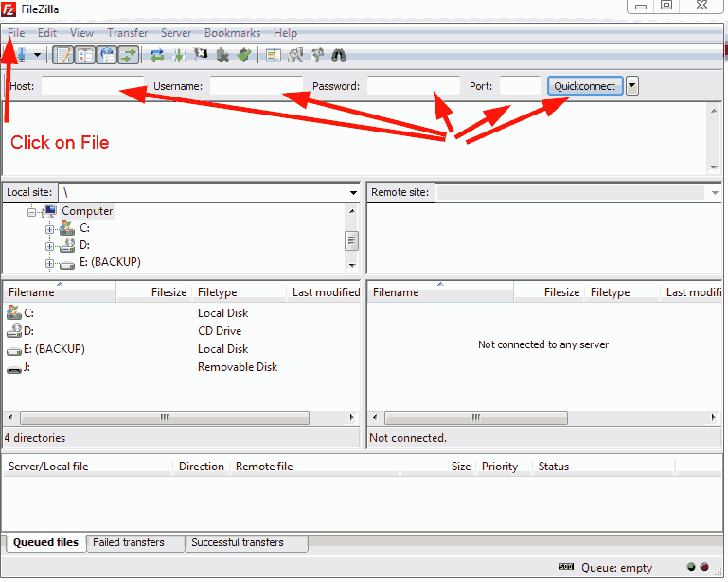Open the File menu
The height and width of the screenshot is (582, 728).
16,33
